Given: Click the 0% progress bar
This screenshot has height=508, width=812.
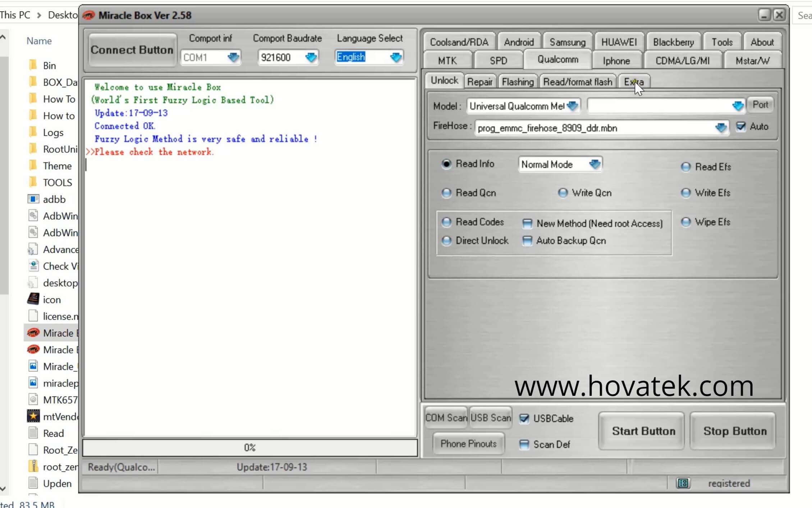Looking at the screenshot, I should click(x=250, y=448).
